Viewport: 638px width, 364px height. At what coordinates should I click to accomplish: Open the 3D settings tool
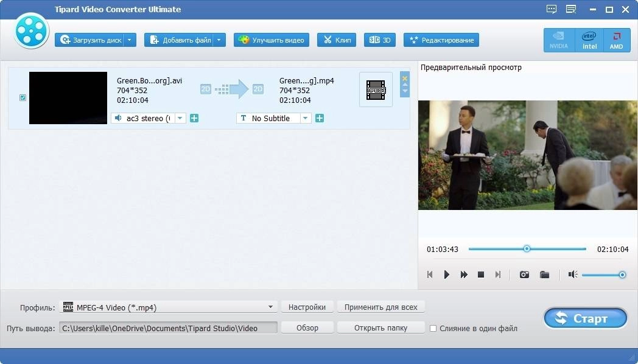[x=380, y=40]
